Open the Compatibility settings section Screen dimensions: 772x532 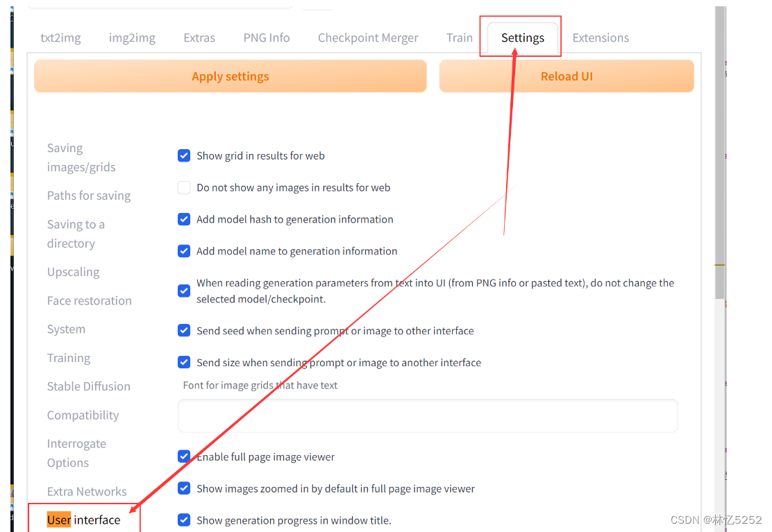pyautogui.click(x=83, y=415)
